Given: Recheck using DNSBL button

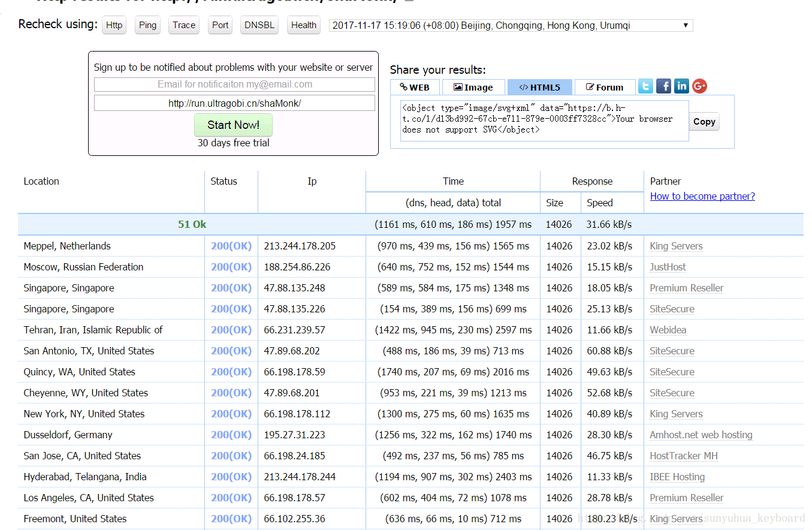Looking at the screenshot, I should [259, 25].
